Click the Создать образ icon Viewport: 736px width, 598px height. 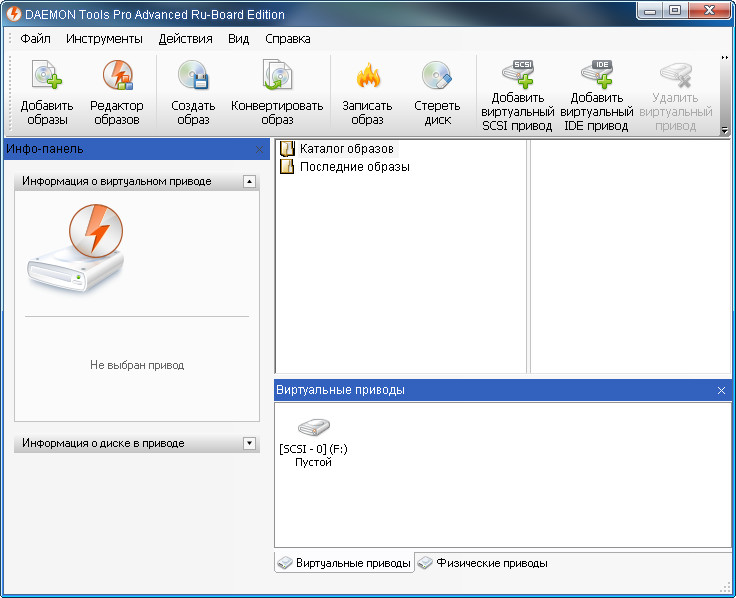(x=193, y=78)
